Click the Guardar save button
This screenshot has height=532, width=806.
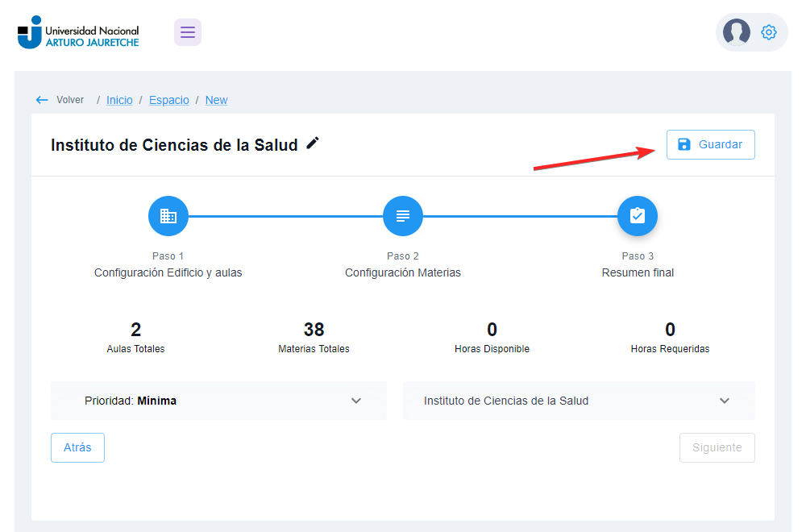(710, 144)
